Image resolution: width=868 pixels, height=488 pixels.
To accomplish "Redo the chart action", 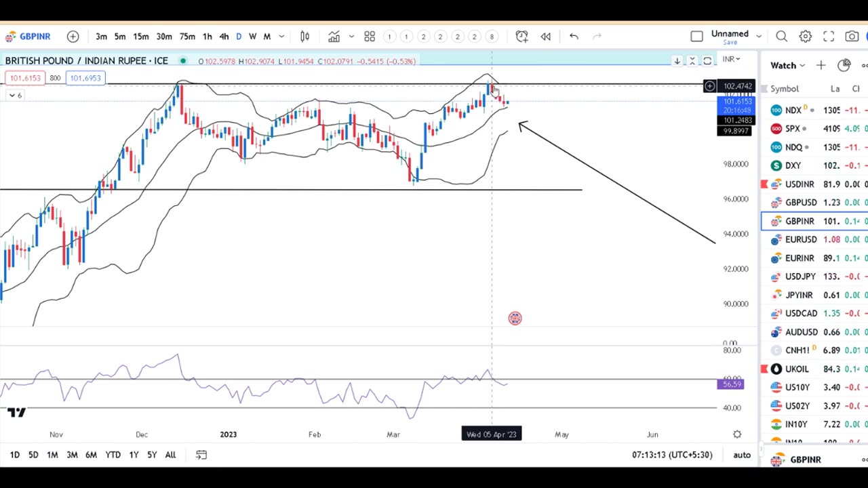I will pos(597,37).
